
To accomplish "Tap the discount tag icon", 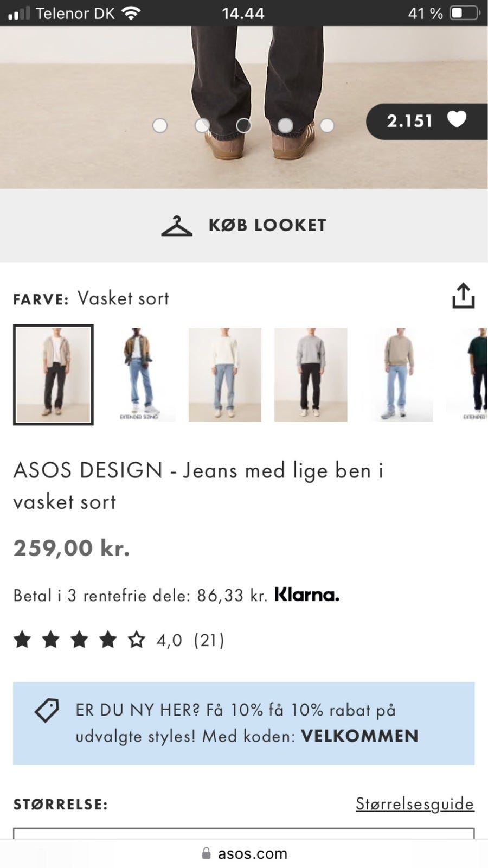I will 47,710.
